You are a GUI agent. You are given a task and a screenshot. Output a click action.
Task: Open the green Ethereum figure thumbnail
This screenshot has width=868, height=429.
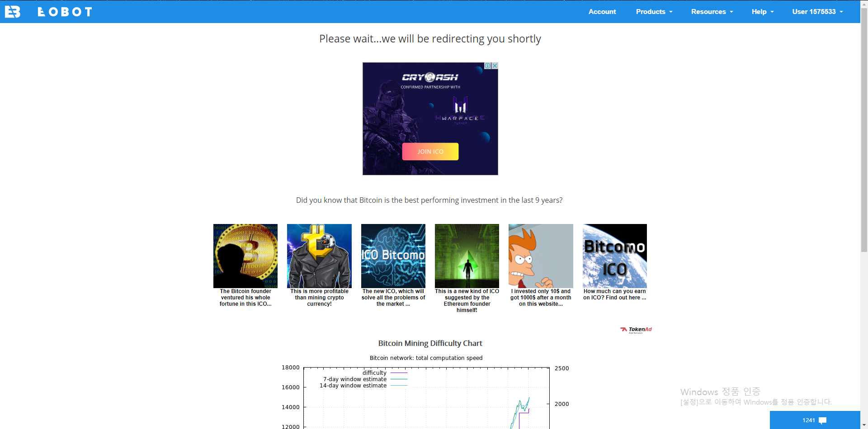(467, 256)
